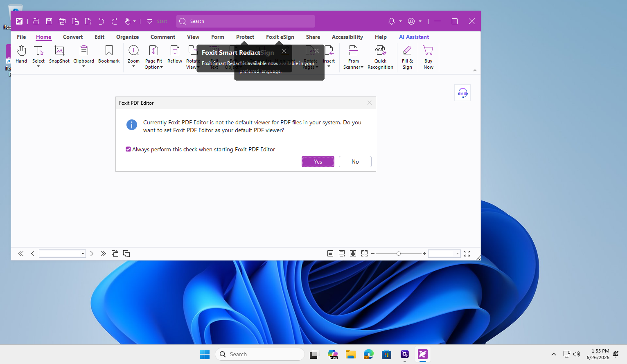
Task: Open the File menu
Action: click(21, 37)
